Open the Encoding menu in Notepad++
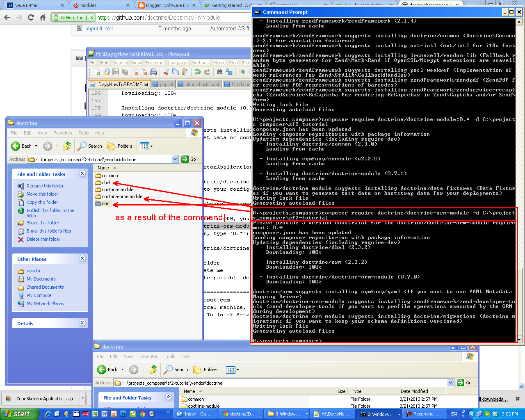 tap(154, 63)
